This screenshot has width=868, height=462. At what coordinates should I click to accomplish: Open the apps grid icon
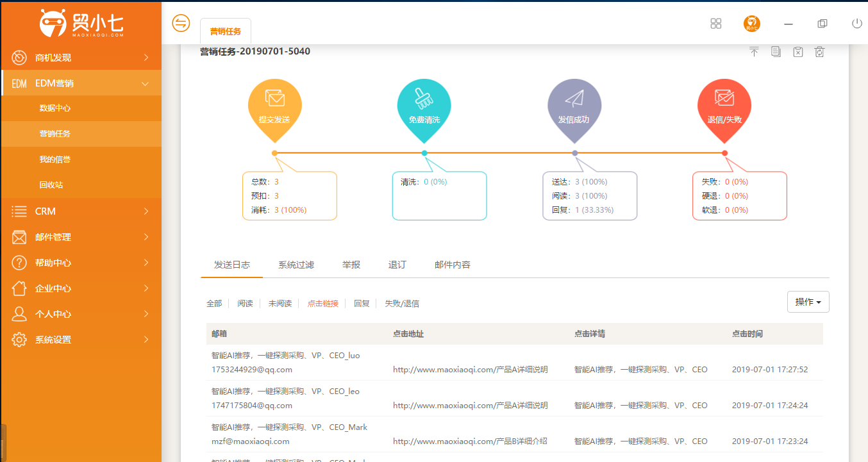[x=716, y=24]
